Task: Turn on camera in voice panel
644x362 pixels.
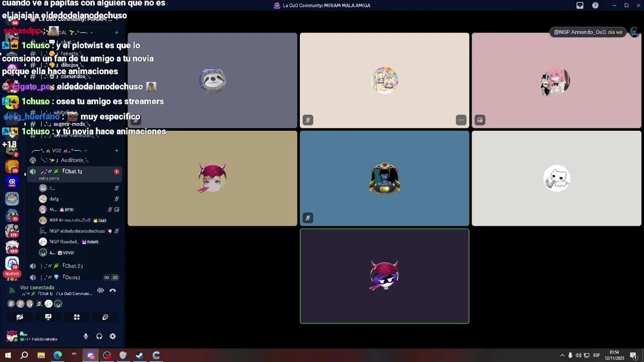Action: (20, 317)
